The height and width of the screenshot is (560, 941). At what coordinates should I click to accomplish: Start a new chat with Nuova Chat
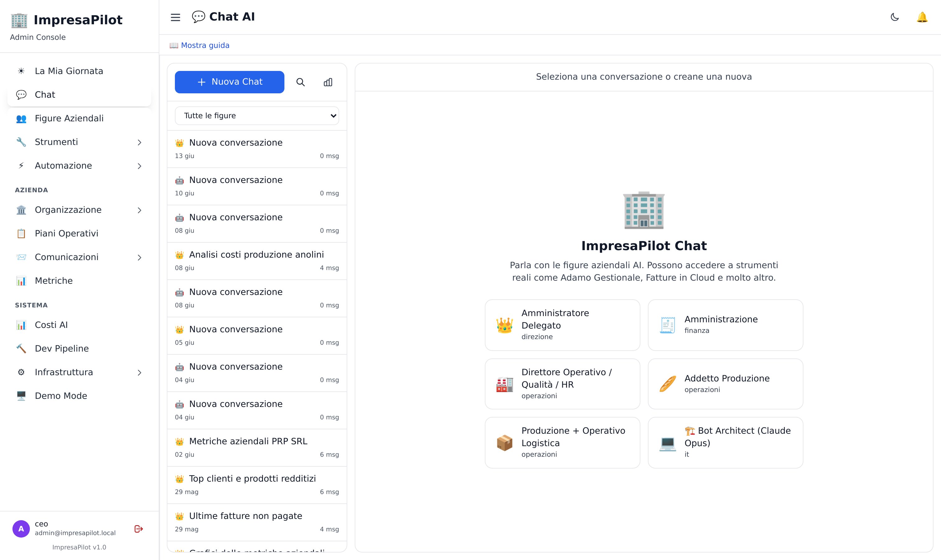point(230,82)
